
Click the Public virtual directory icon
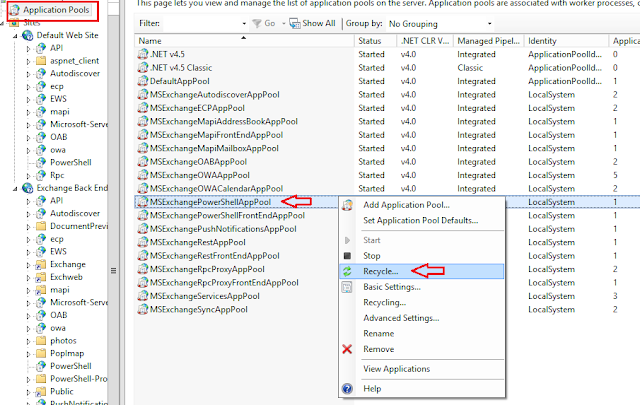pyautogui.click(x=41, y=392)
